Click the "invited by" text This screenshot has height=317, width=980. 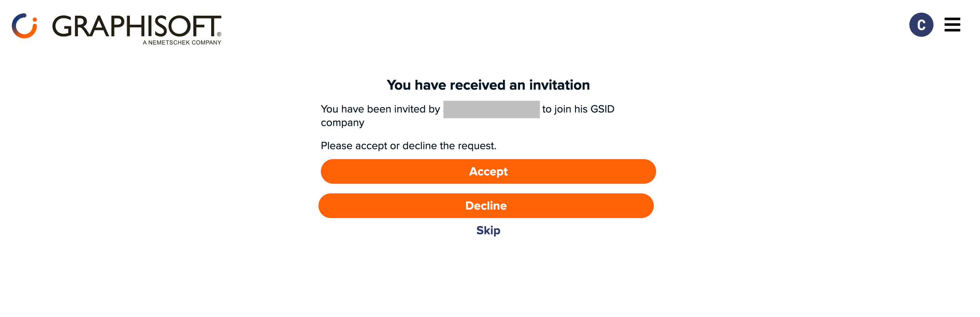[x=417, y=109]
